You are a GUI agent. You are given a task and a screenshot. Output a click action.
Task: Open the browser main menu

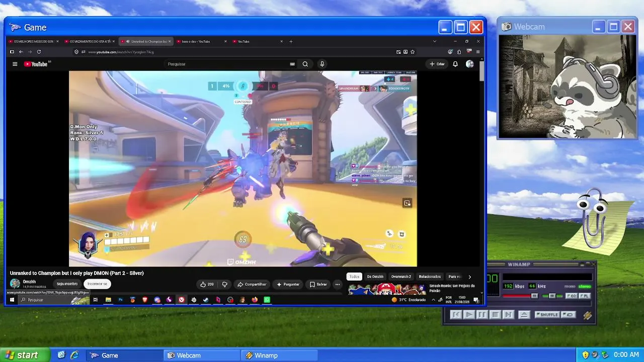coord(478,52)
